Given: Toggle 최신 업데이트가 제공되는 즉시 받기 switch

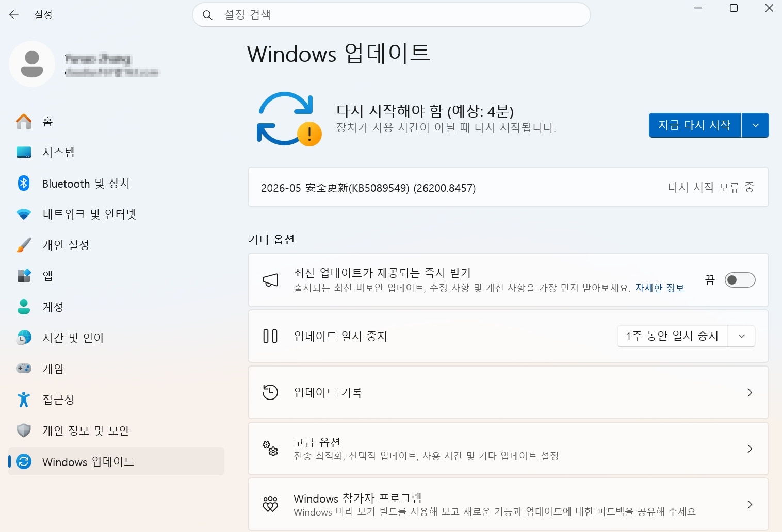Looking at the screenshot, I should 740,280.
